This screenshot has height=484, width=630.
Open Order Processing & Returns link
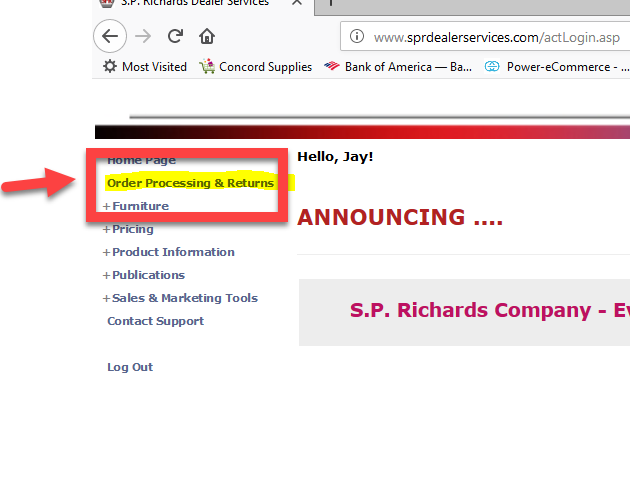(x=190, y=183)
